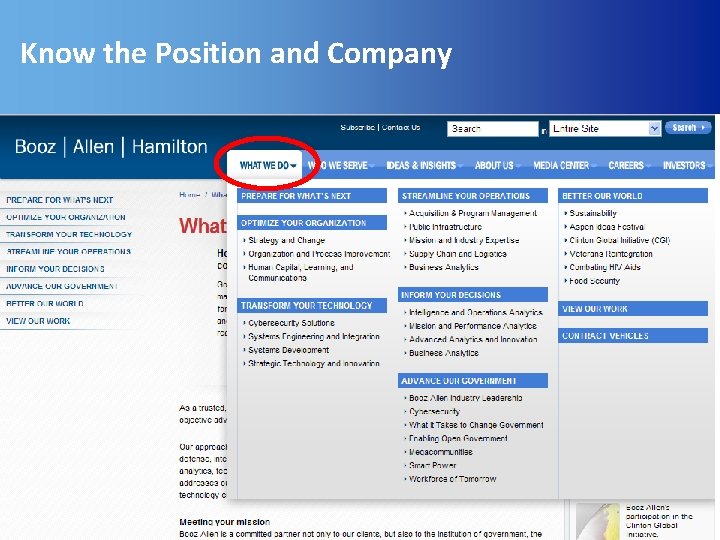Select Streamline Your Operations menu header
Screen dimensions: 720x540
(x=472, y=196)
